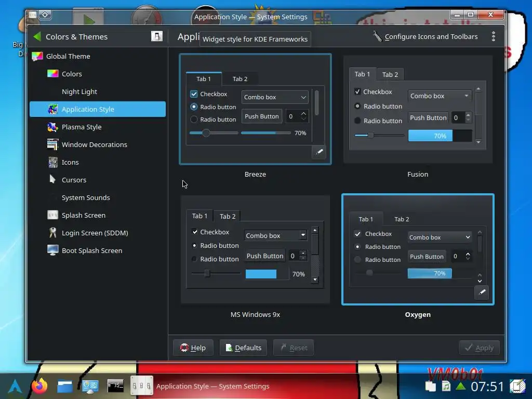Click the Reset button
532x399 pixels.
click(294, 348)
